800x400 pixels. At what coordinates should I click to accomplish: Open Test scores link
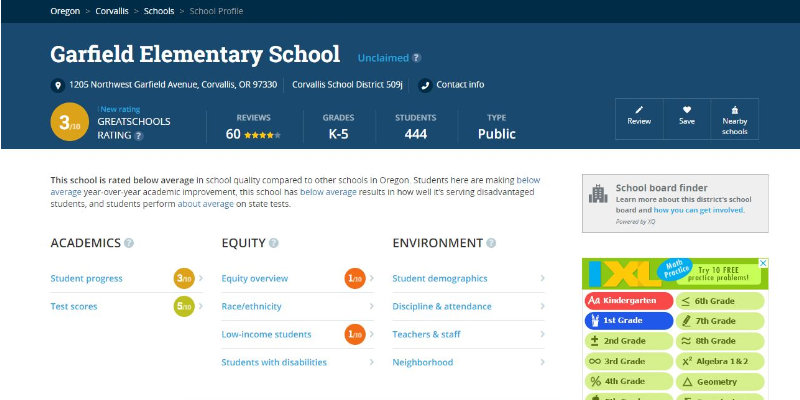coord(74,307)
